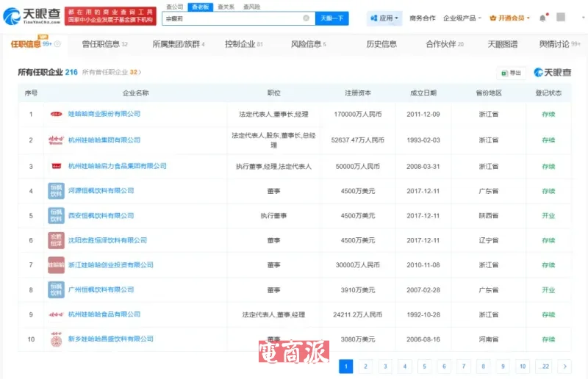
Task: Open 杭州娃哈哈启力食品集团有限公司 link
Action: [x=118, y=166]
